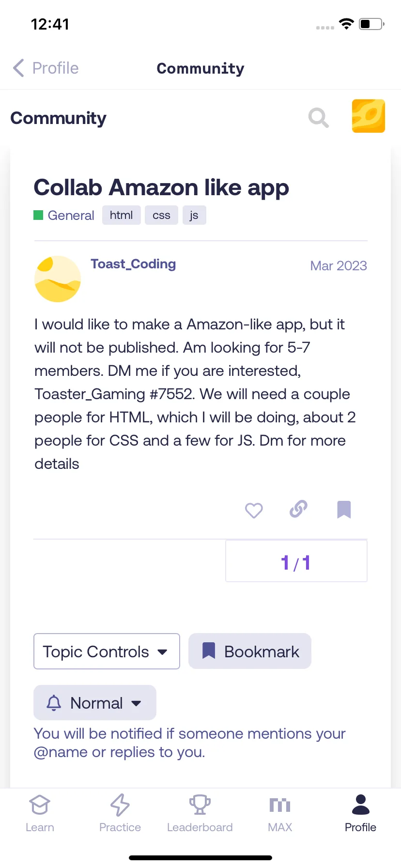Filter by the html tag
Image resolution: width=401 pixels, height=868 pixels.
122,215
